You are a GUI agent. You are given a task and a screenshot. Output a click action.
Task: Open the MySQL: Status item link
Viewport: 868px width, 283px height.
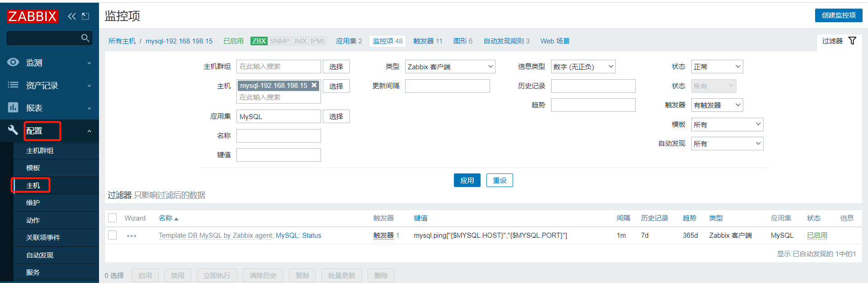(298, 235)
